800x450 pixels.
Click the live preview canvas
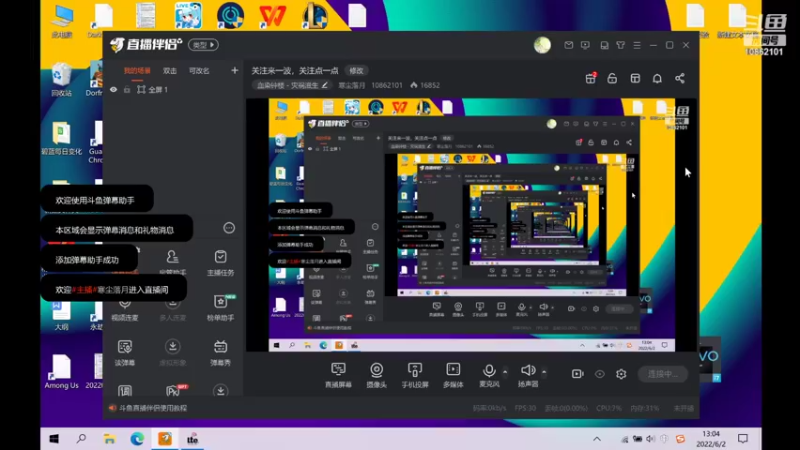pyautogui.click(x=471, y=225)
